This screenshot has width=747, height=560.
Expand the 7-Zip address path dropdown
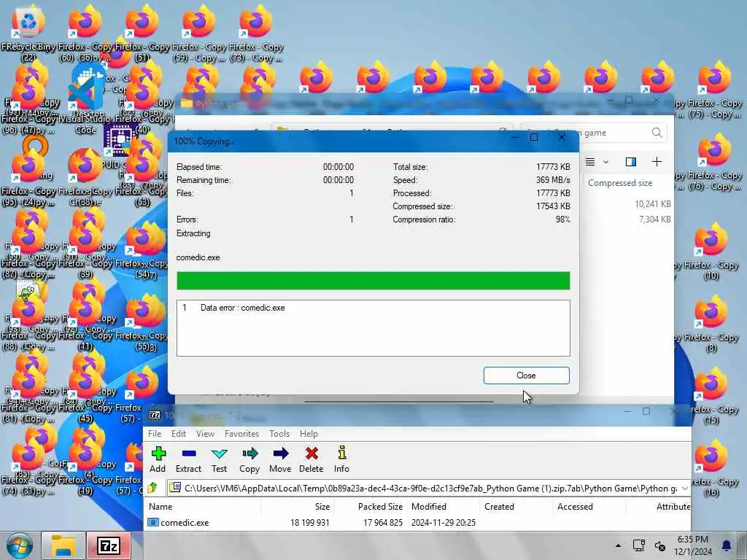point(684,488)
